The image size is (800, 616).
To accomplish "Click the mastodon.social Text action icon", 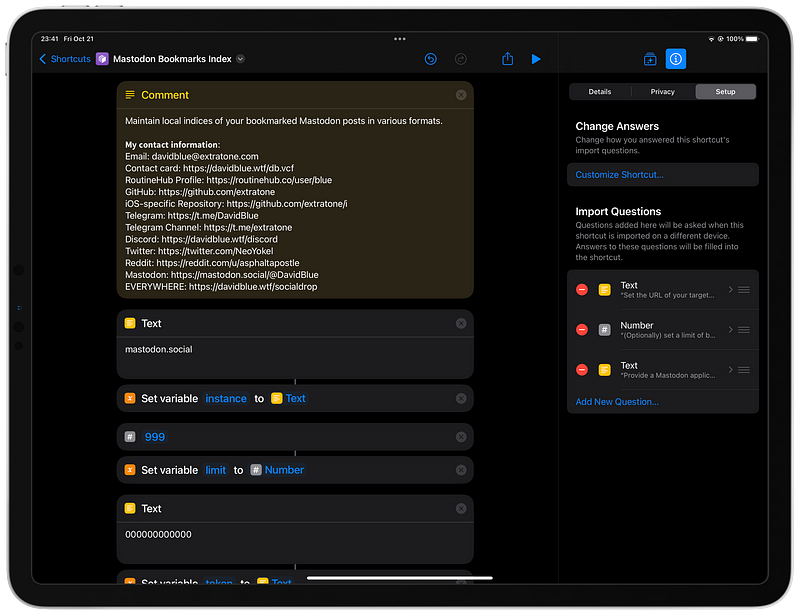I will tap(130, 323).
